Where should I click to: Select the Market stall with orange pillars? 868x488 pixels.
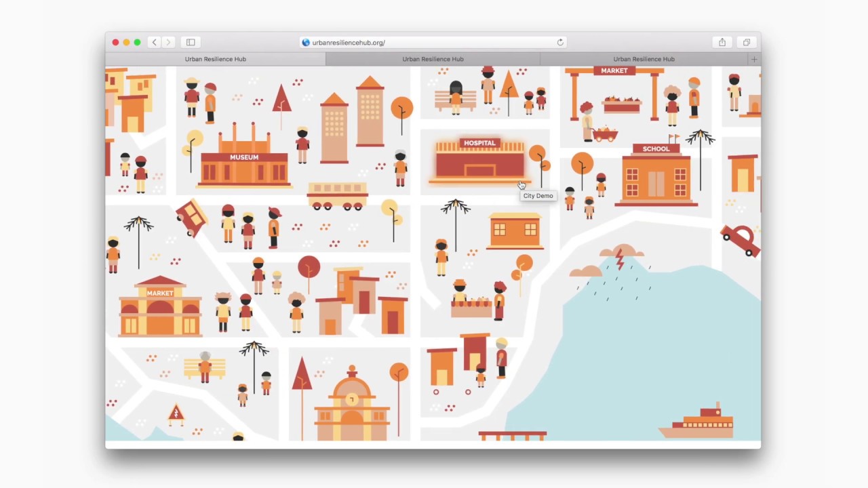click(614, 94)
